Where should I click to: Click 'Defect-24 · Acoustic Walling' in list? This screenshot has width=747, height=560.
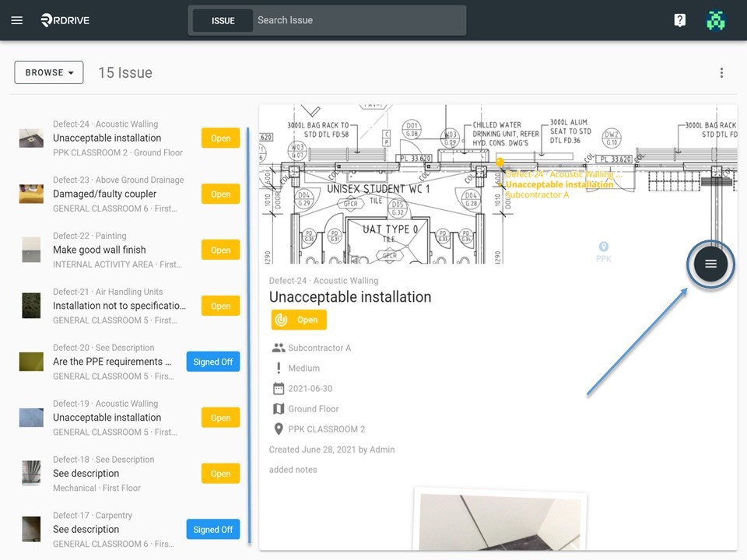coord(105,124)
